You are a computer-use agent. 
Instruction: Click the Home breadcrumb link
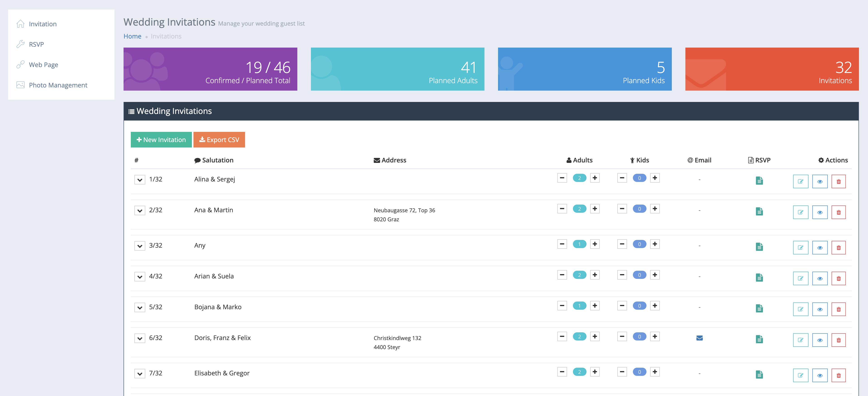132,36
